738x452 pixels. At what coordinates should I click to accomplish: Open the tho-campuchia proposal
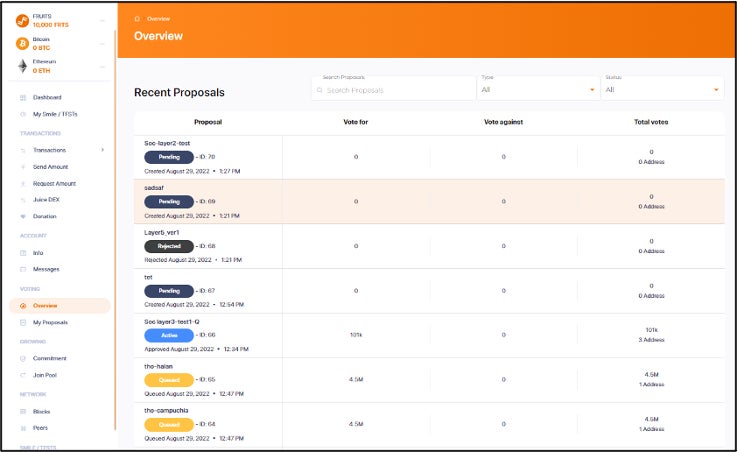click(166, 411)
